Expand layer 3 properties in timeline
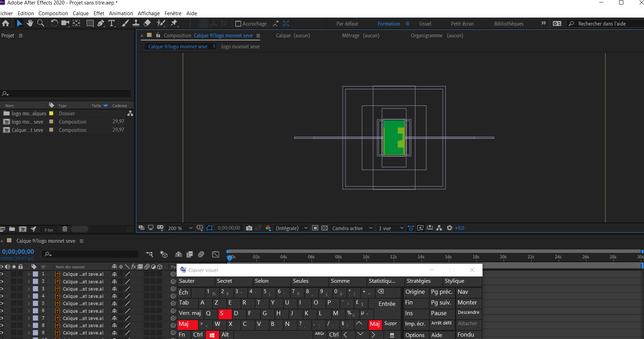 tap(29, 289)
